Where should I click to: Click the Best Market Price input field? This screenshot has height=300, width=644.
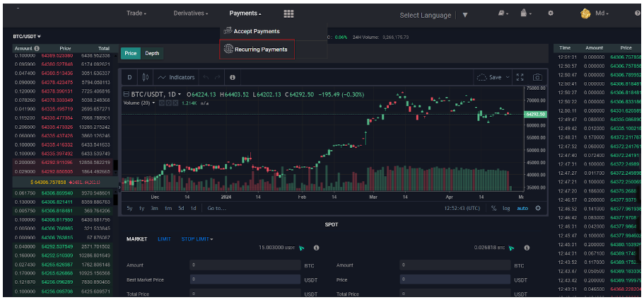[244, 279]
